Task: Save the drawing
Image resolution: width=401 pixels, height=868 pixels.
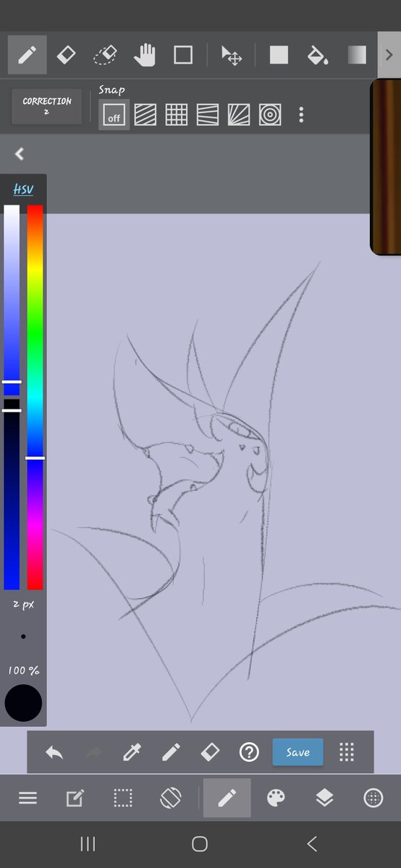Action: pyautogui.click(x=297, y=752)
